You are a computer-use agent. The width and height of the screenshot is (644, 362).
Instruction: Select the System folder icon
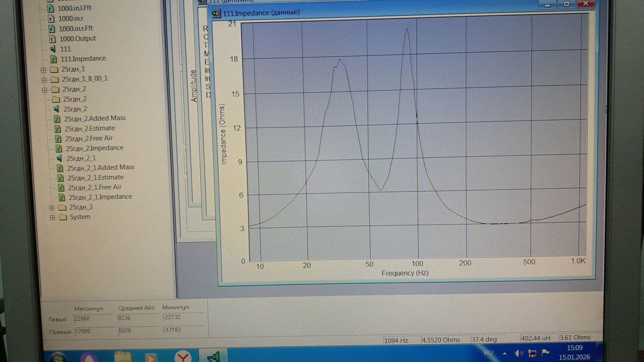click(63, 217)
